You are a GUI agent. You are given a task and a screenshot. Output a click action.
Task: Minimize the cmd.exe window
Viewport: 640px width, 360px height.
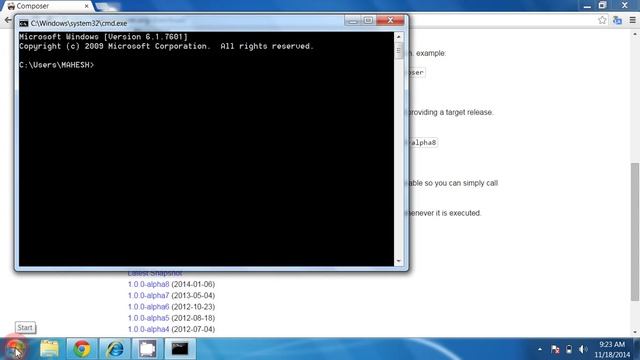353,20
